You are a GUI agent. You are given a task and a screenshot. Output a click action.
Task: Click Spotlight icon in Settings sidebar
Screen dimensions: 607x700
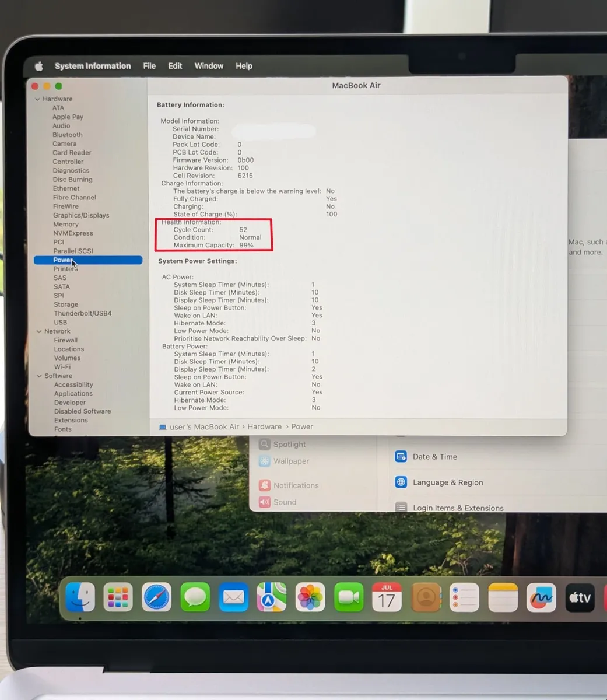[x=265, y=444]
